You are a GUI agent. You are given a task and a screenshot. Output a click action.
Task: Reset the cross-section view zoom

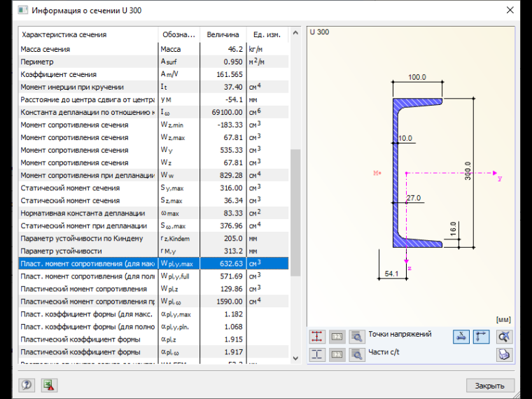[x=504, y=337]
